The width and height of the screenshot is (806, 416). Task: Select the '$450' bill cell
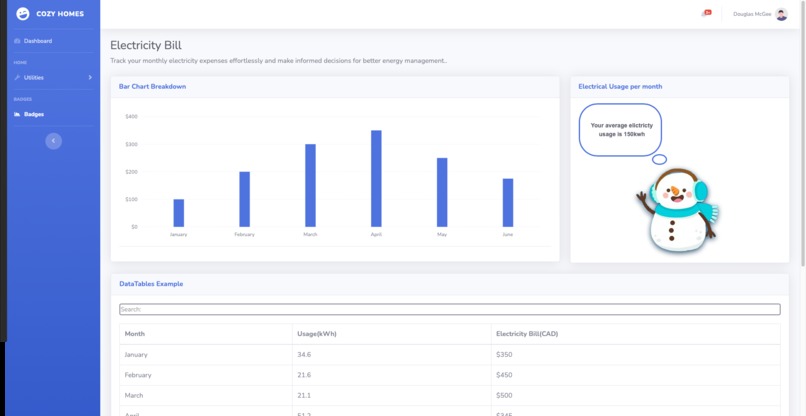(635, 375)
